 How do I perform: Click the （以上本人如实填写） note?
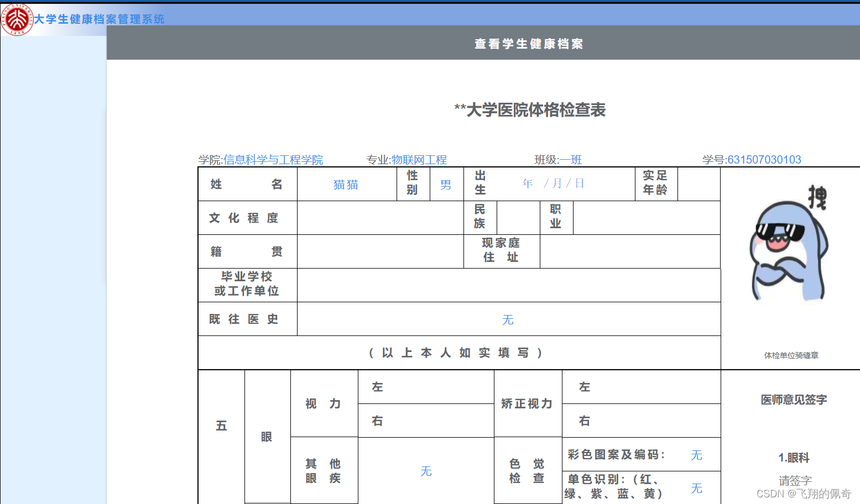point(456,353)
